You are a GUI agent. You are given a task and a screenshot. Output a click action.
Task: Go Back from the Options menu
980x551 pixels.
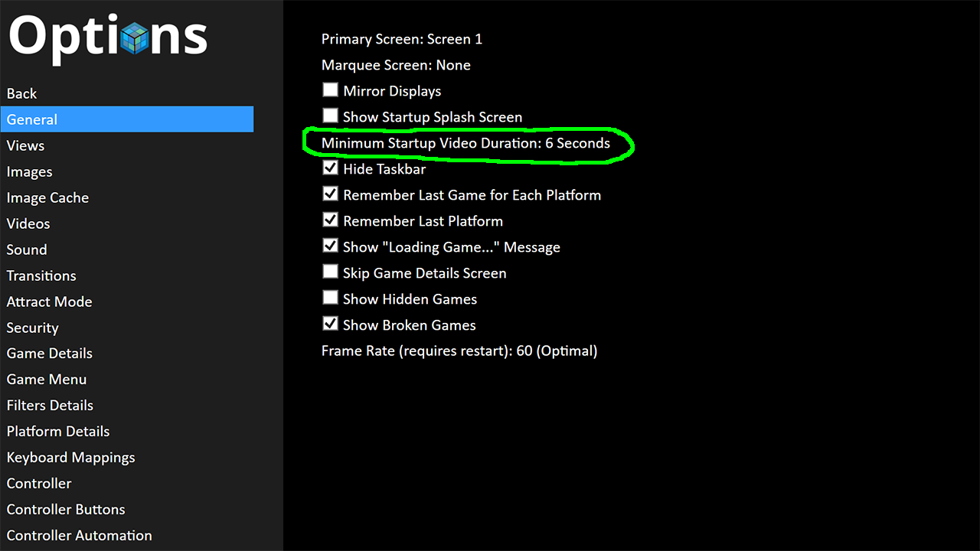coord(21,93)
